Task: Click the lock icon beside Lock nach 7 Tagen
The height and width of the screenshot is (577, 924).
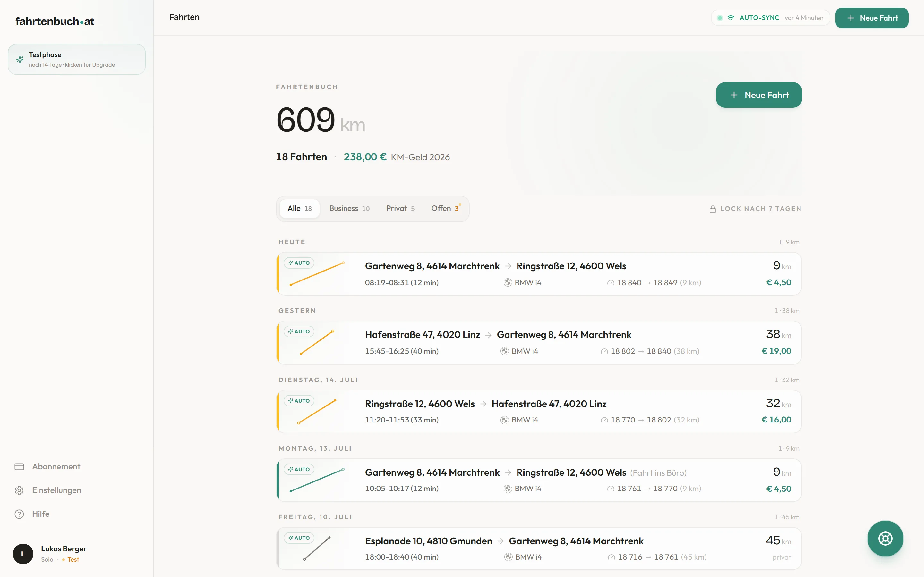Action: click(x=713, y=209)
